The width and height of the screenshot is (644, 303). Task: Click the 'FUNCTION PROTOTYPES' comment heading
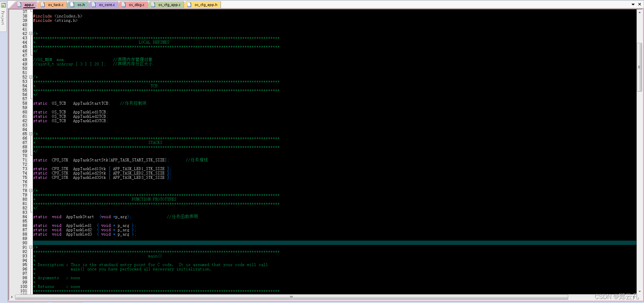click(154, 199)
